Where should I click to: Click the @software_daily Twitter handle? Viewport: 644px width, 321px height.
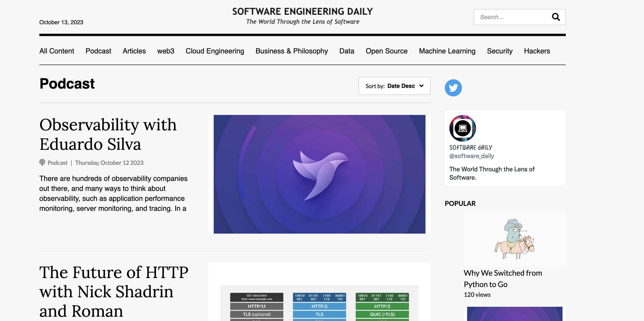click(471, 156)
